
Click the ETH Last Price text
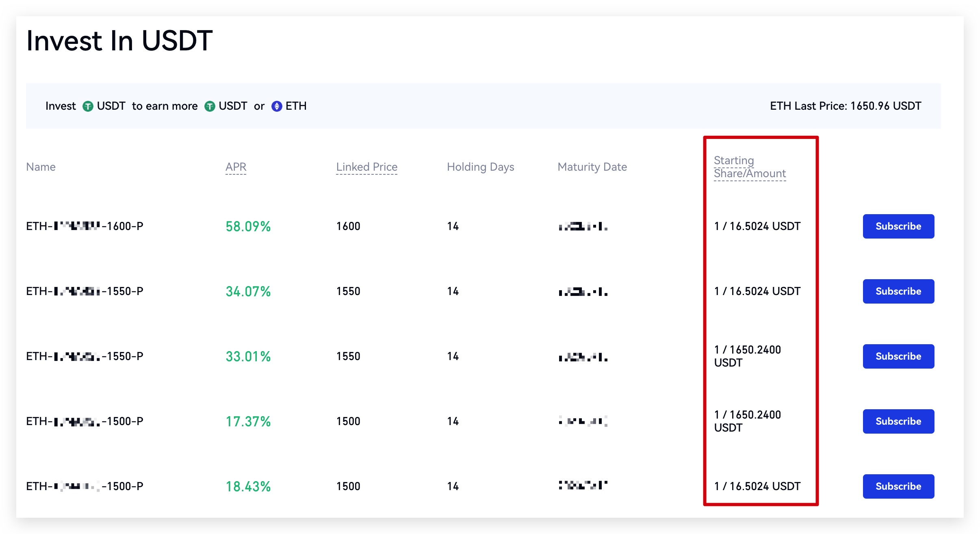click(x=845, y=106)
